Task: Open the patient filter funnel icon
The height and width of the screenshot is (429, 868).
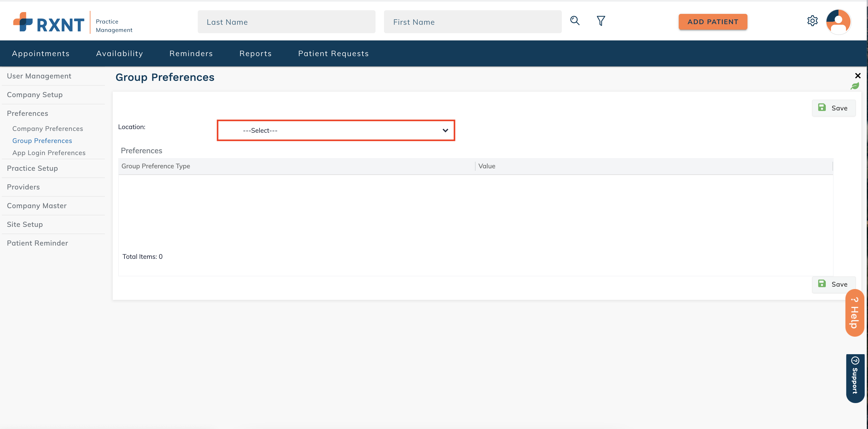Action: [x=601, y=21]
